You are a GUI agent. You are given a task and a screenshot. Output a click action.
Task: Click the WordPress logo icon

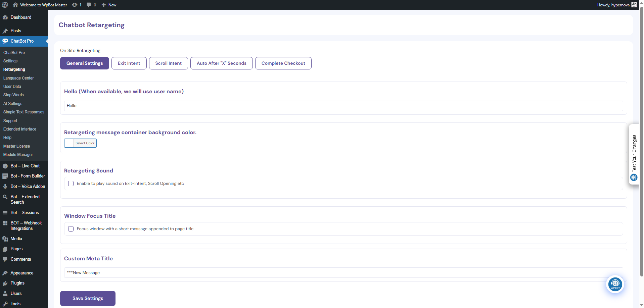click(5, 5)
